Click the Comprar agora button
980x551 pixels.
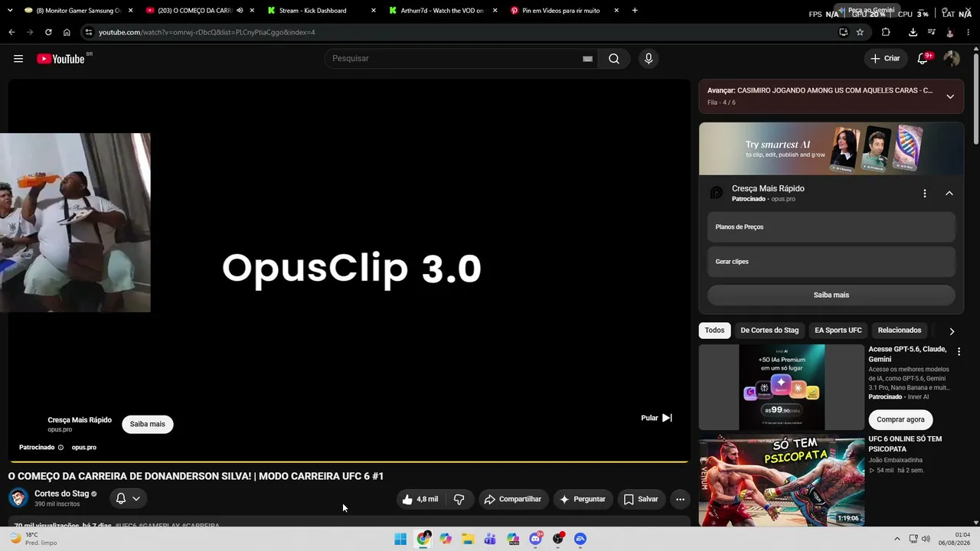click(900, 419)
